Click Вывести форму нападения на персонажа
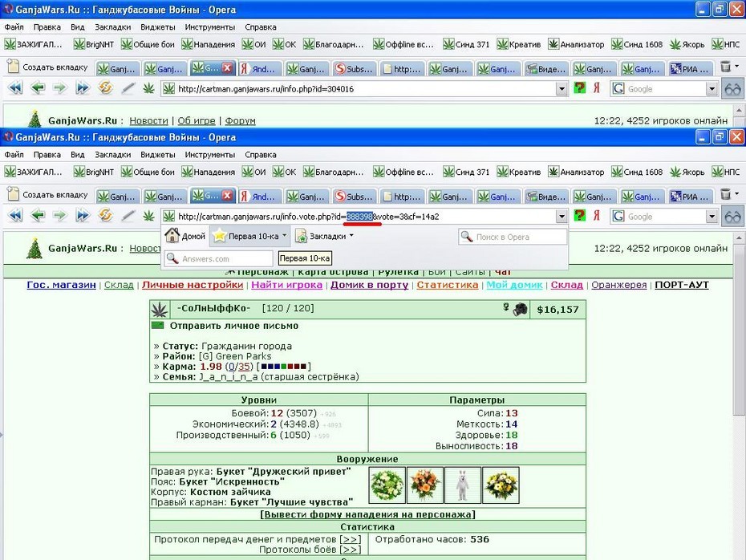This screenshot has width=746, height=560. pyautogui.click(x=367, y=514)
